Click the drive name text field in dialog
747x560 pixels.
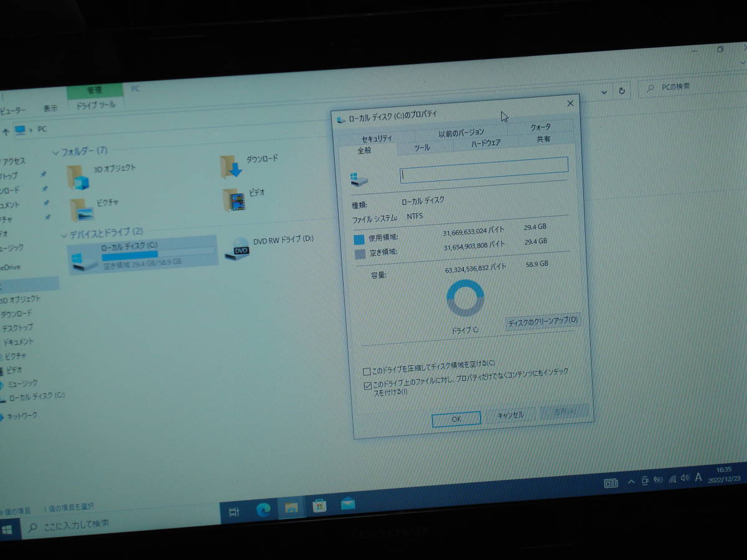[x=484, y=170]
